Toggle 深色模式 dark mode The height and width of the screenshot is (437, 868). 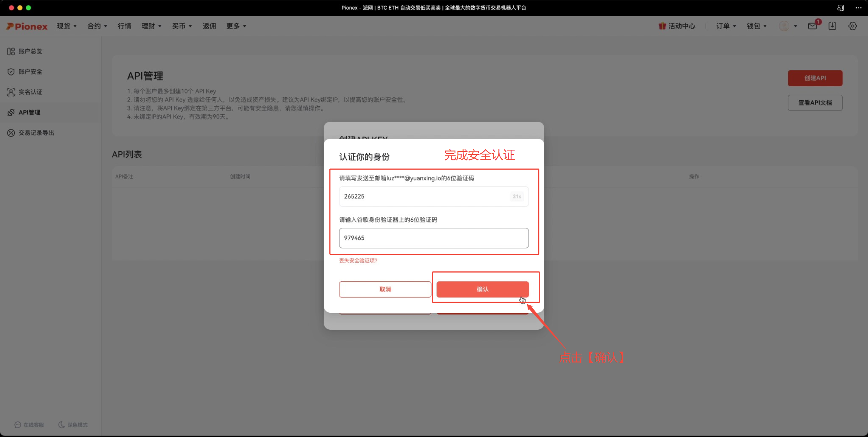(x=73, y=424)
